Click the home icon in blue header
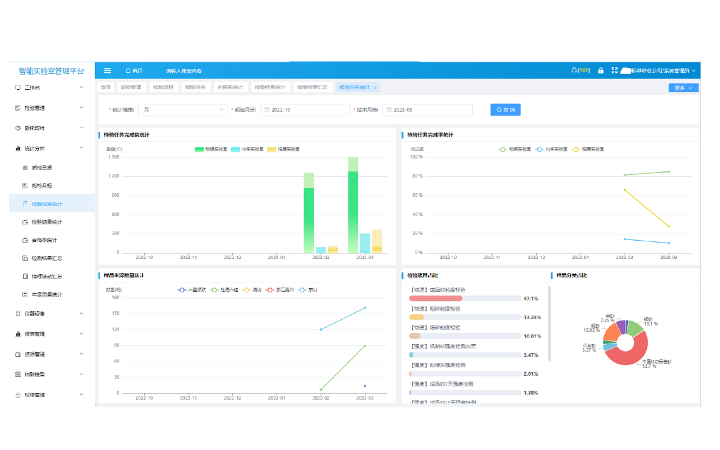The height and width of the screenshot is (450, 720). pos(128,71)
